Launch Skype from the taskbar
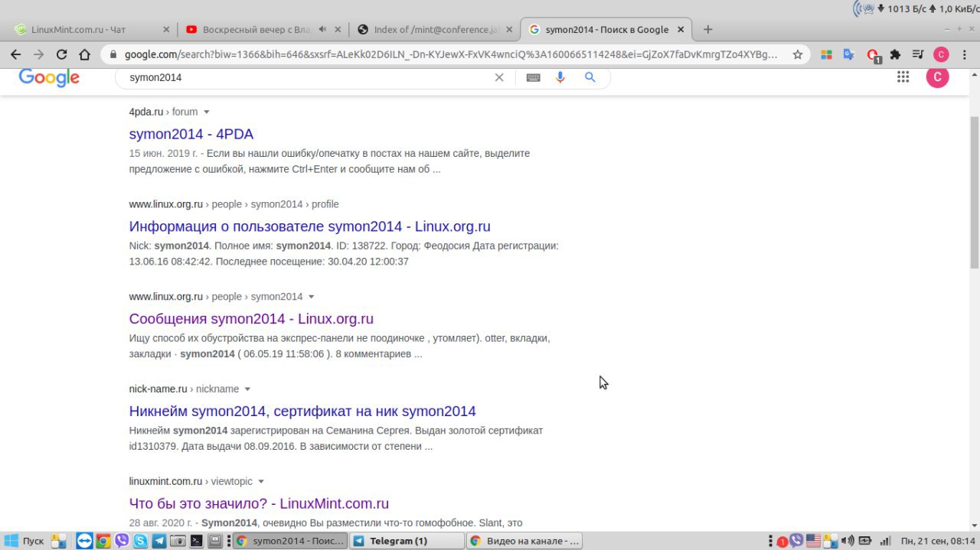 [141, 541]
